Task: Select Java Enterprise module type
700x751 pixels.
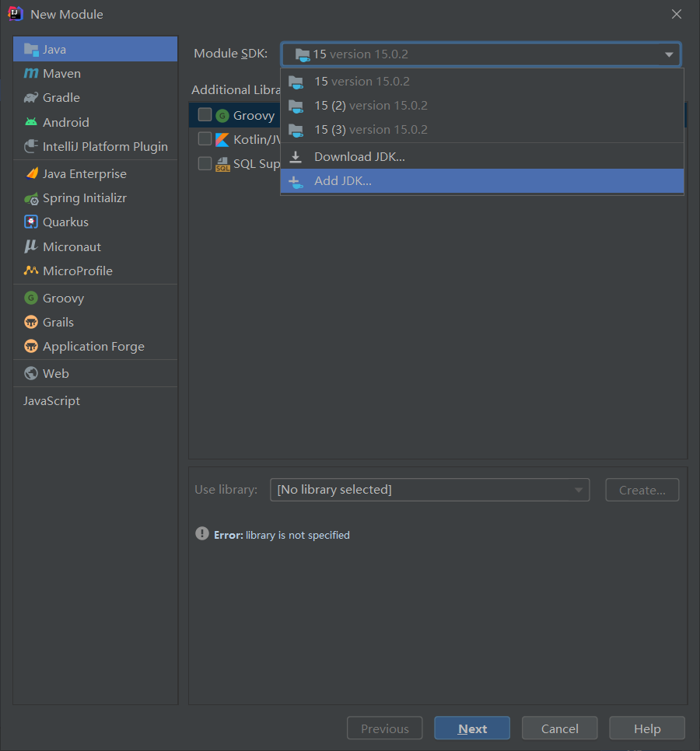Action: [96, 173]
